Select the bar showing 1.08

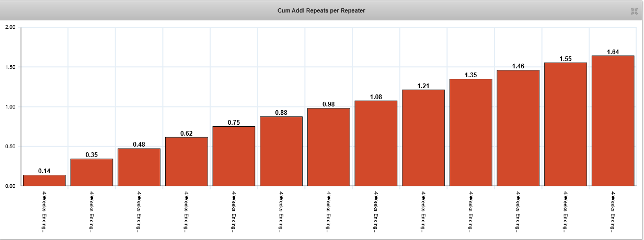[x=376, y=143]
